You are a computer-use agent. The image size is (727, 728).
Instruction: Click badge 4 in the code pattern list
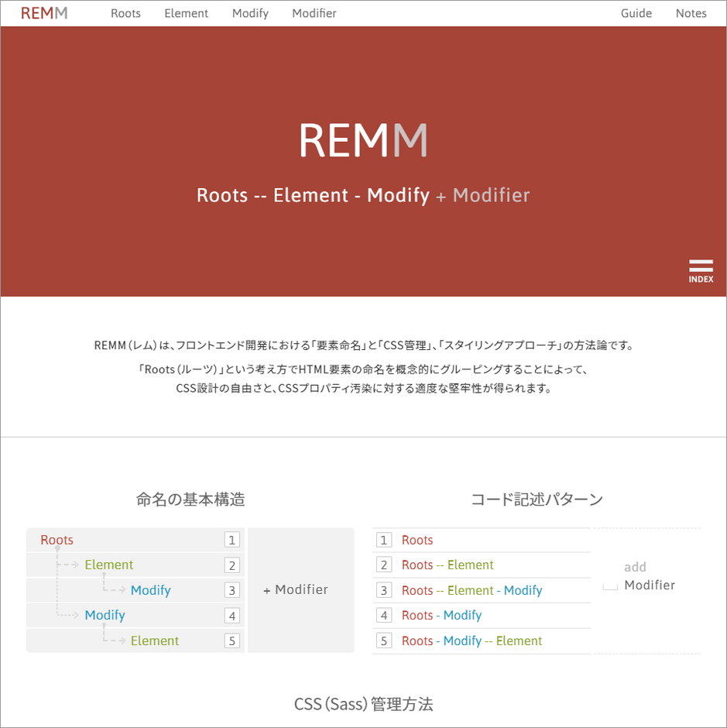point(384,616)
